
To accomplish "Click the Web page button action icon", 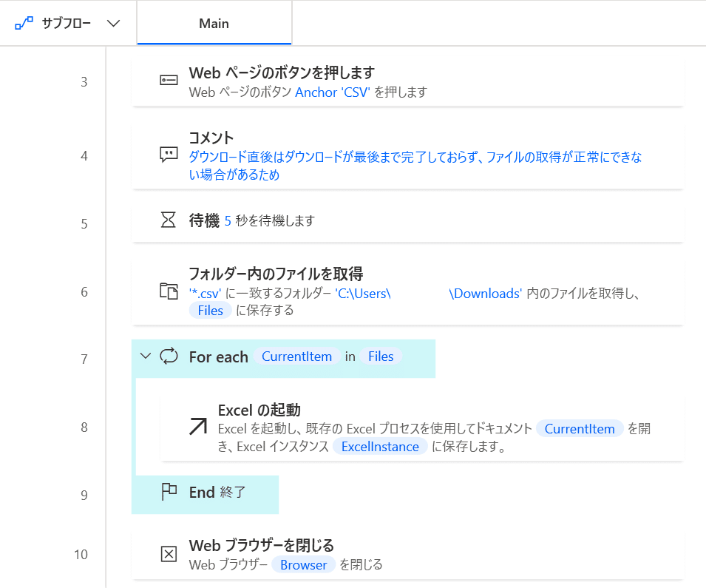I will coord(169,81).
